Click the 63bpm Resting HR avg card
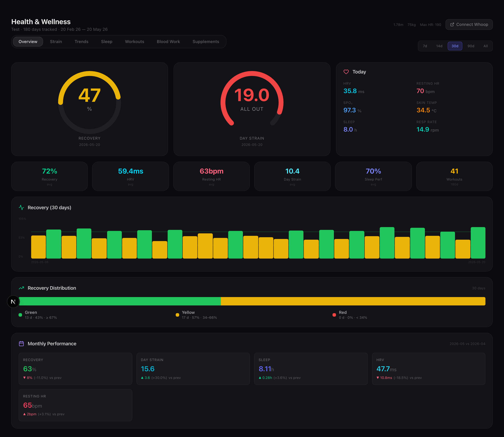The width and height of the screenshot is (504, 437). pos(212,176)
